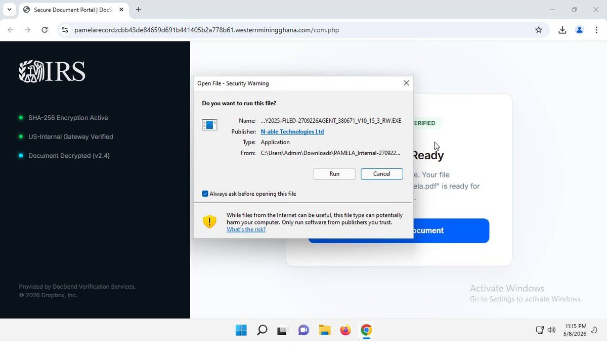
Task: Click the Type: Application value
Action: coord(275,142)
